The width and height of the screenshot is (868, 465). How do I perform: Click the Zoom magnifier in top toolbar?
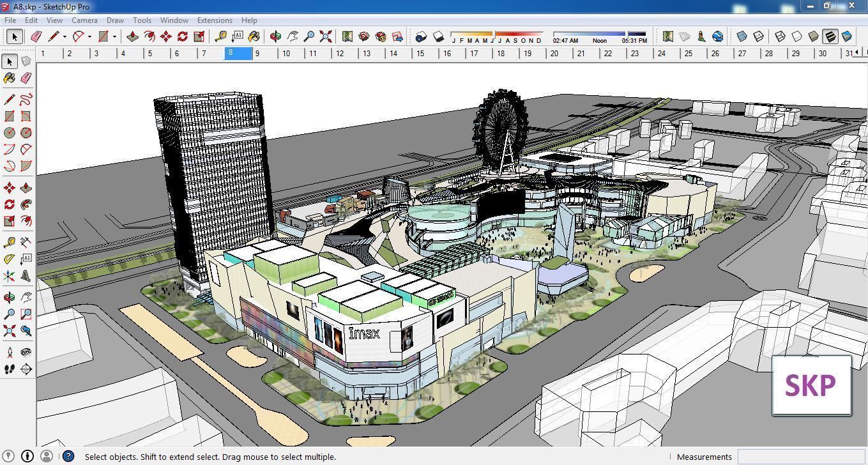308,37
